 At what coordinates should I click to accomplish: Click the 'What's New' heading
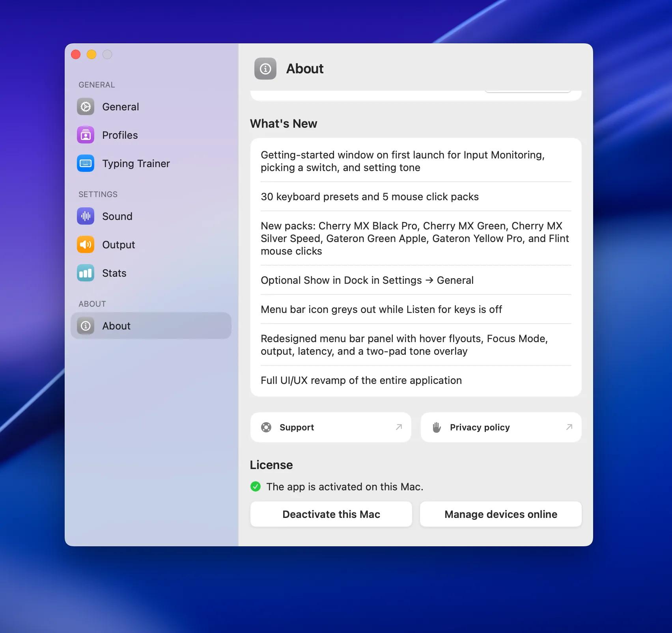[x=284, y=124]
